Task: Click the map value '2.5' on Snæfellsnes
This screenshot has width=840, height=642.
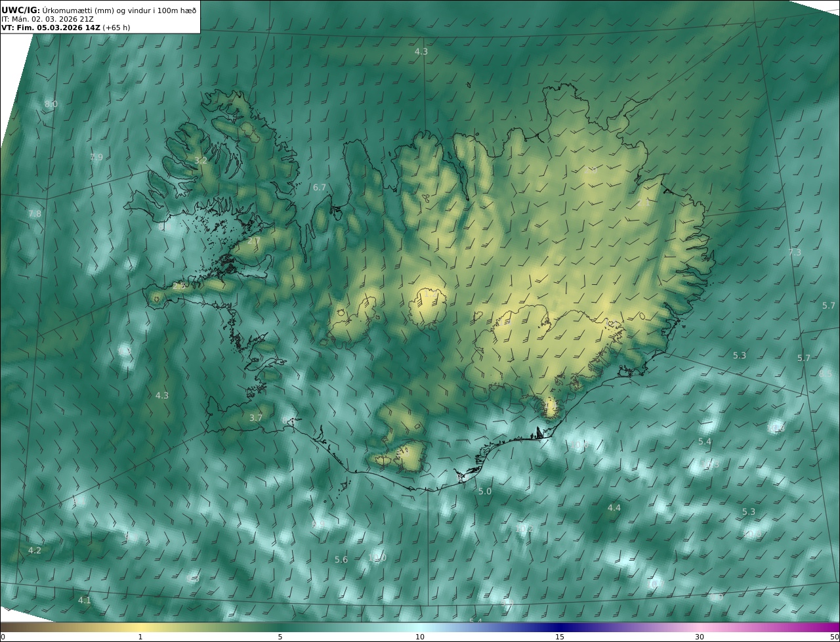Action: 178,286
